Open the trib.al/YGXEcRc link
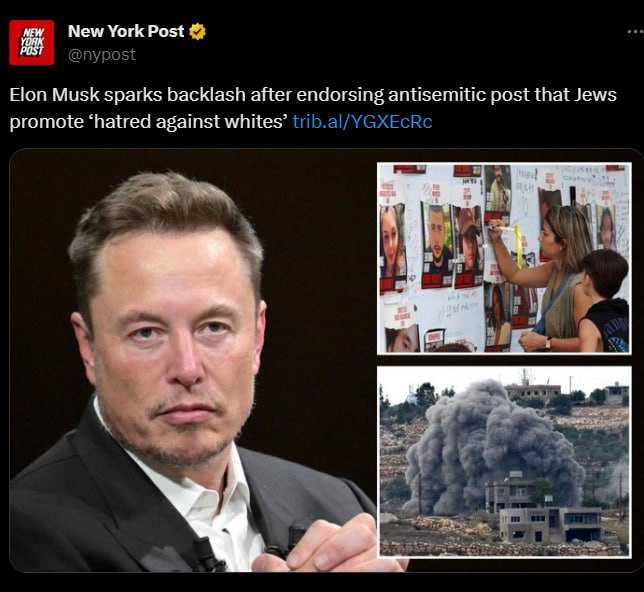Image resolution: width=644 pixels, height=592 pixels. tap(362, 122)
